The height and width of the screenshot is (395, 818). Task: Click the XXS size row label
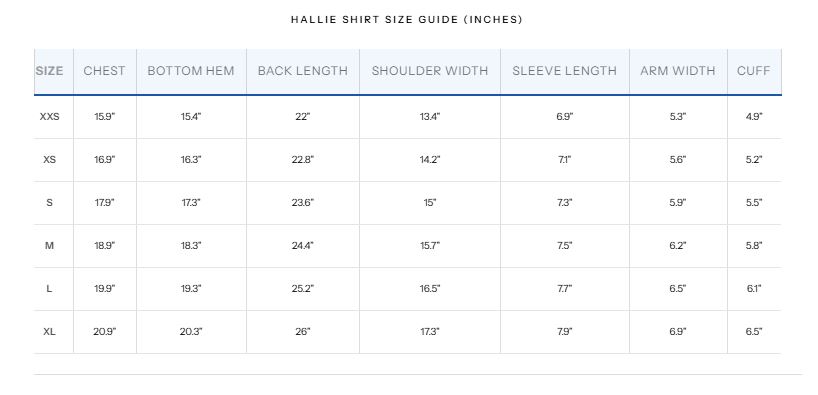pos(50,117)
